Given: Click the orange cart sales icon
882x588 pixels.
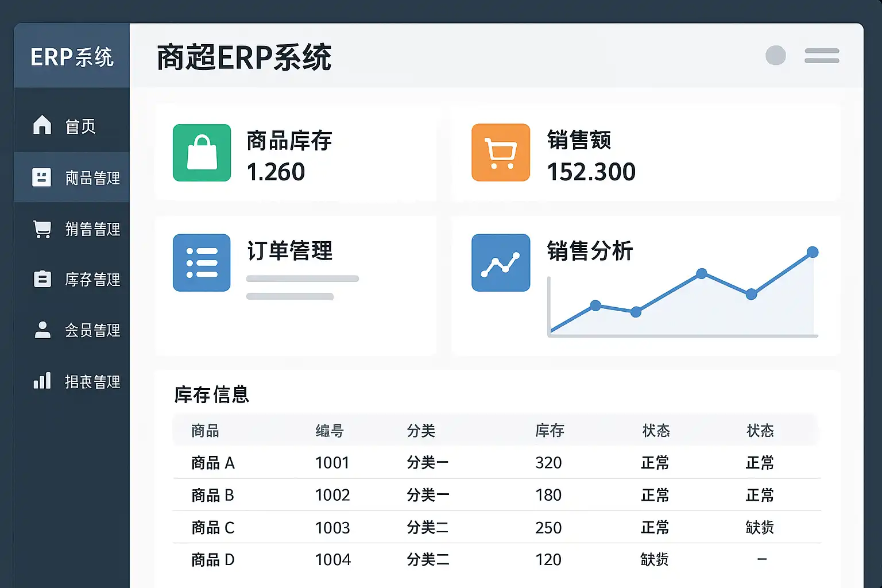Looking at the screenshot, I should click(500, 153).
